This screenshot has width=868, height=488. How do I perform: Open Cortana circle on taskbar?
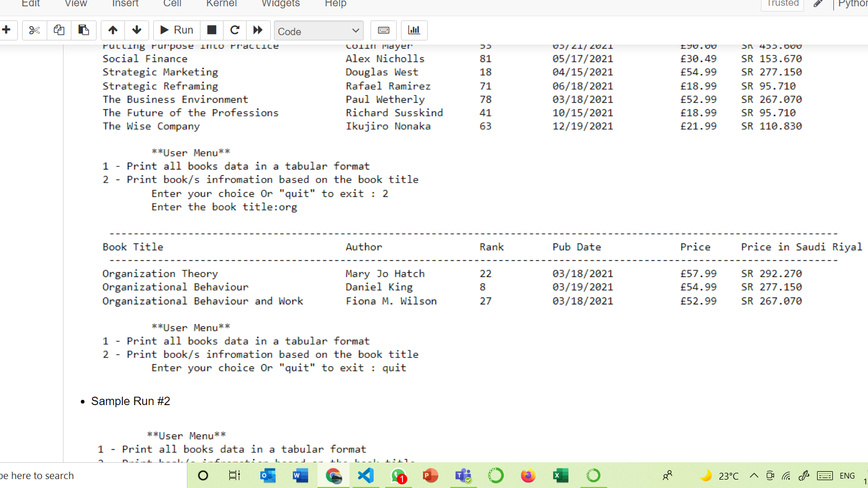(x=203, y=475)
